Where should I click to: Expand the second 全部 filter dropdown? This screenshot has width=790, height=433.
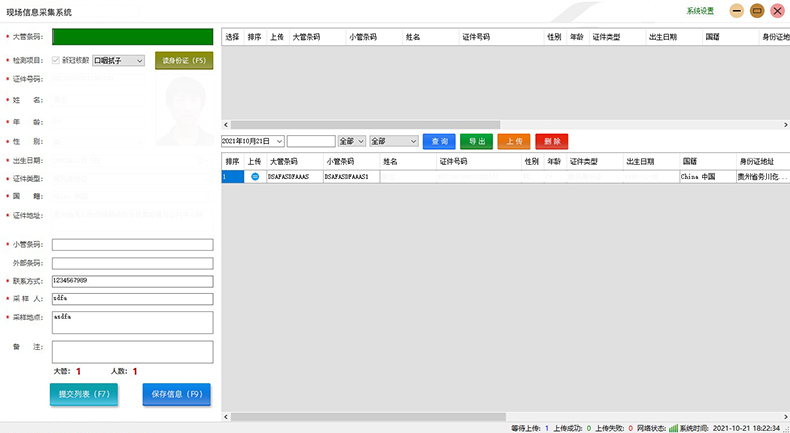393,141
